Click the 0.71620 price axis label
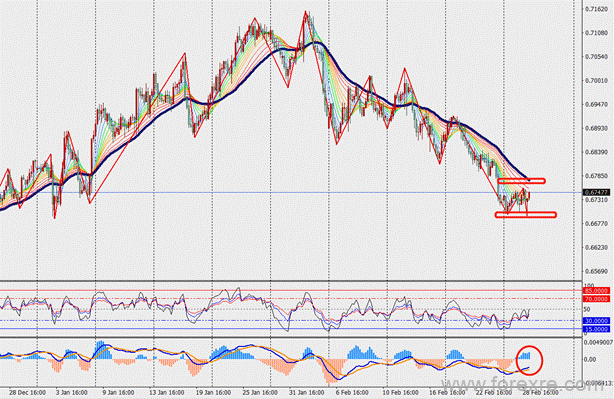Viewport: 614px width, 399px height. [x=596, y=9]
